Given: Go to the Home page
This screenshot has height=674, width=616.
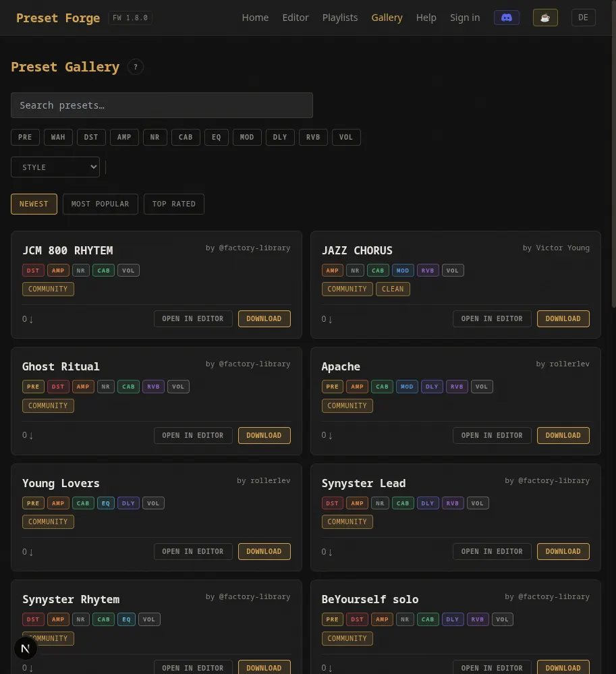Looking at the screenshot, I should [x=255, y=18].
